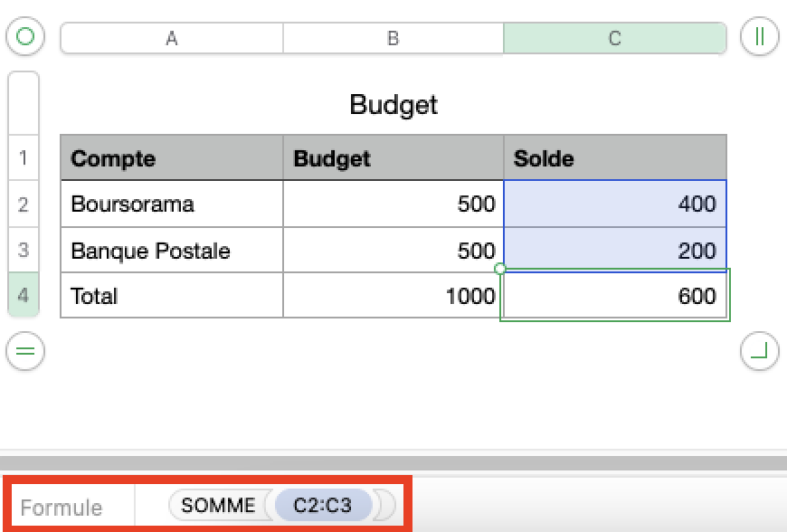787x532 pixels.
Task: Click the C2:C3 range reference token
Action: (323, 506)
